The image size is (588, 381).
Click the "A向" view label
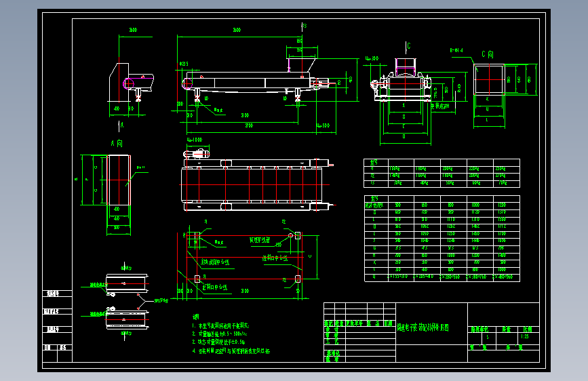pyautogui.click(x=117, y=143)
